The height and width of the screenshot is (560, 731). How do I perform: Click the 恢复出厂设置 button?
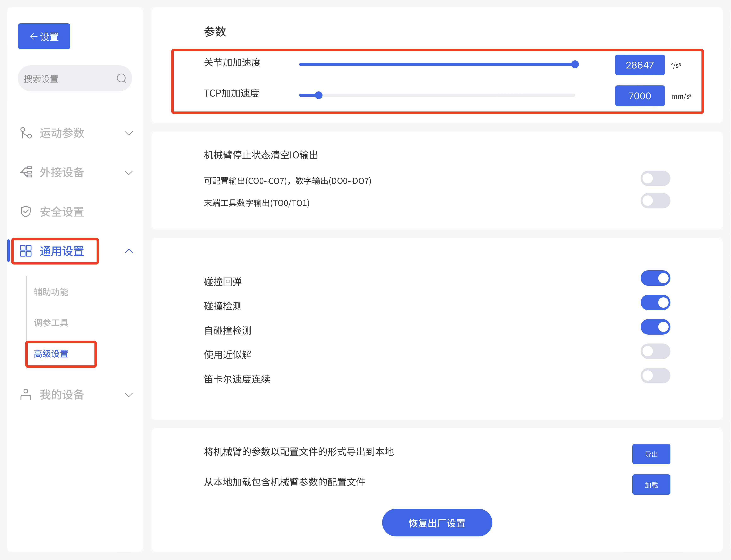click(437, 523)
